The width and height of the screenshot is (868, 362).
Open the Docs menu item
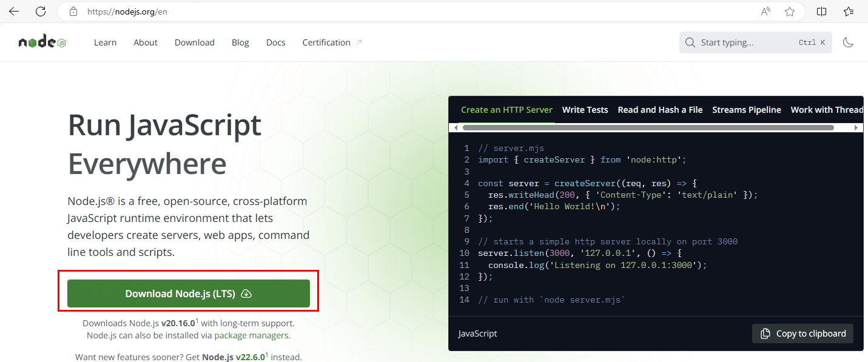click(x=275, y=42)
